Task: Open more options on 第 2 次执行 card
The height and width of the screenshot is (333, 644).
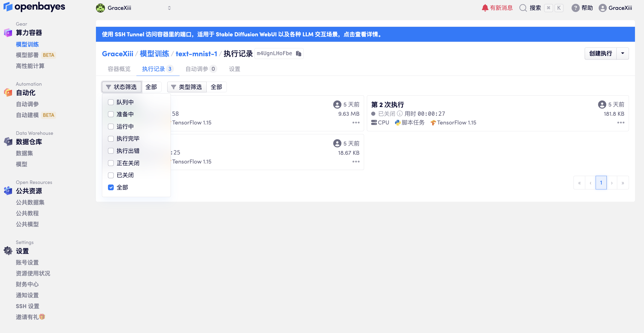Action: (621, 123)
